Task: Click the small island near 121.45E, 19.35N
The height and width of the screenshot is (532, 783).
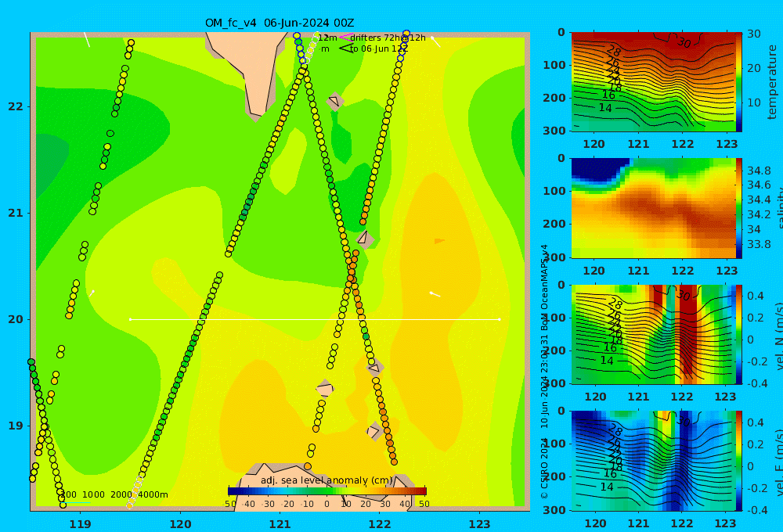Action: tap(325, 389)
